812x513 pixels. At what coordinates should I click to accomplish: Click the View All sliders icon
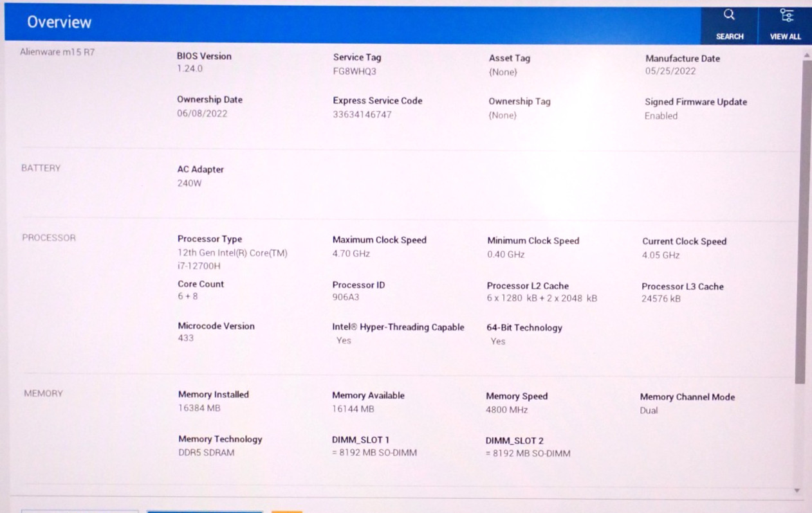pyautogui.click(x=786, y=15)
